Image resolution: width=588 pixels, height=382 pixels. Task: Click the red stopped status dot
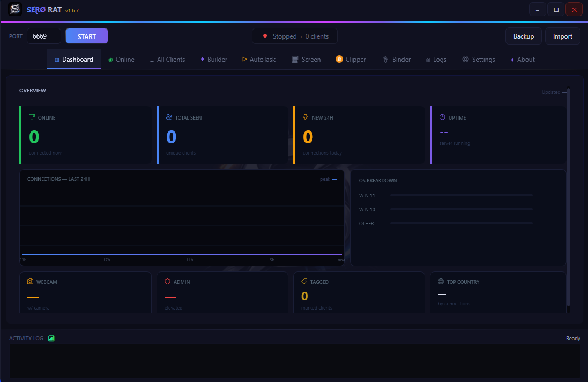(265, 36)
